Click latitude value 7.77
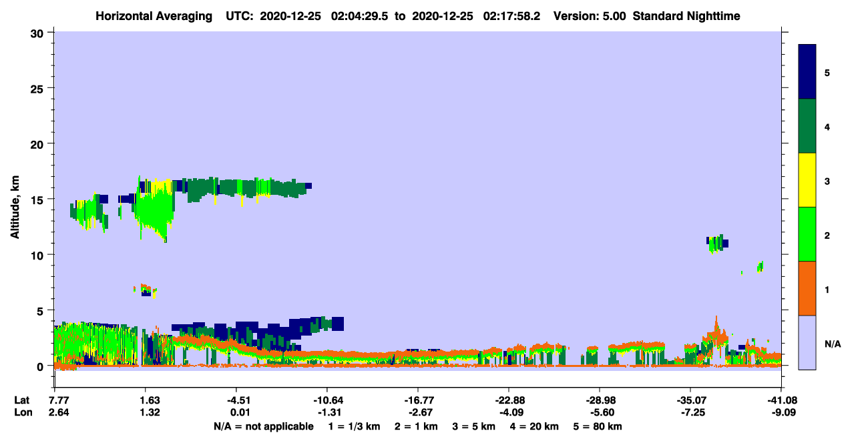 59,400
